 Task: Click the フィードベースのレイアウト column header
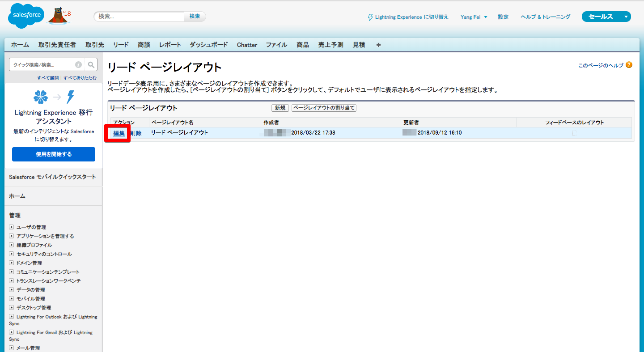click(x=574, y=123)
